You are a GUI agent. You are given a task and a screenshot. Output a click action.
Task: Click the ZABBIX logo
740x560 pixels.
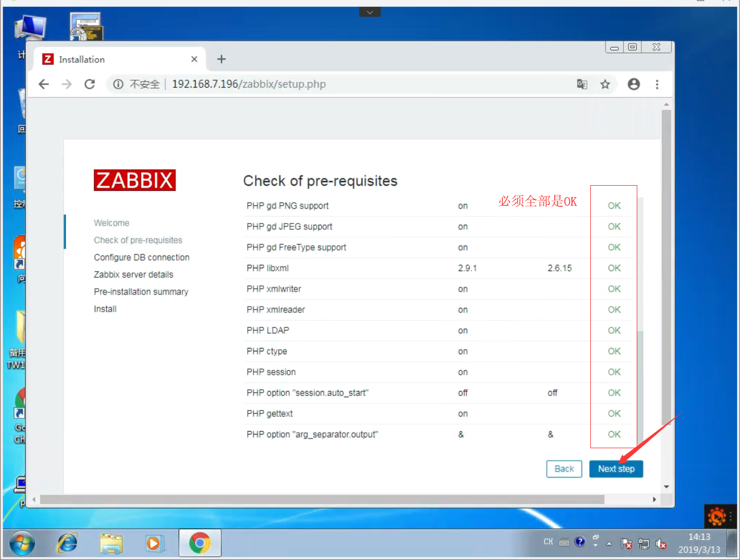(x=135, y=180)
